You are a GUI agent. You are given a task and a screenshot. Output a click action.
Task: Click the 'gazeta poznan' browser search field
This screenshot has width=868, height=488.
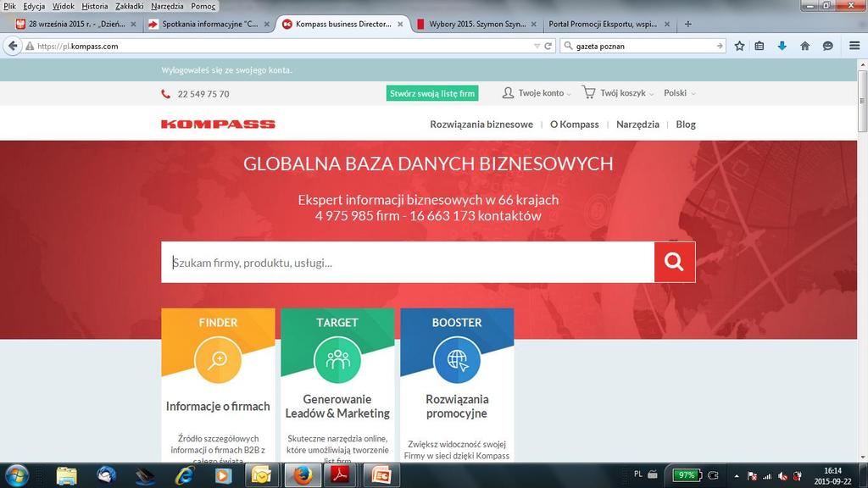click(643, 46)
